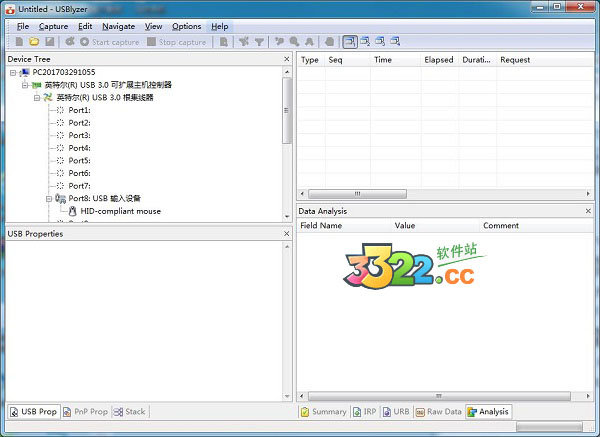Click the Stop capture button
The image size is (600, 437).
tap(177, 42)
